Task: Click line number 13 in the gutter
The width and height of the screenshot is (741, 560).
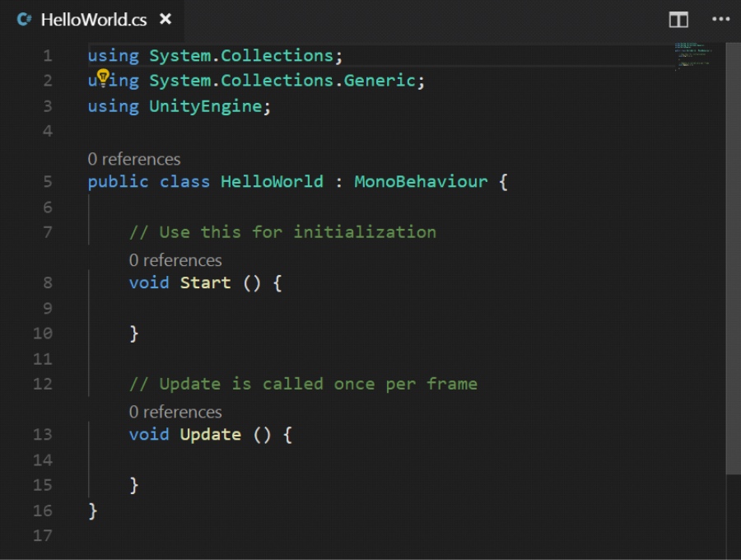Action: coord(43,434)
